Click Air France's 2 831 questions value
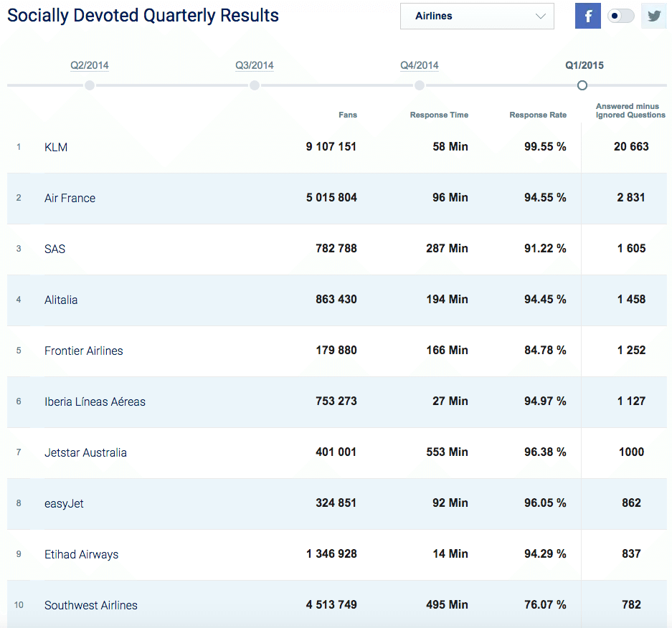This screenshot has width=672, height=628. click(x=631, y=197)
